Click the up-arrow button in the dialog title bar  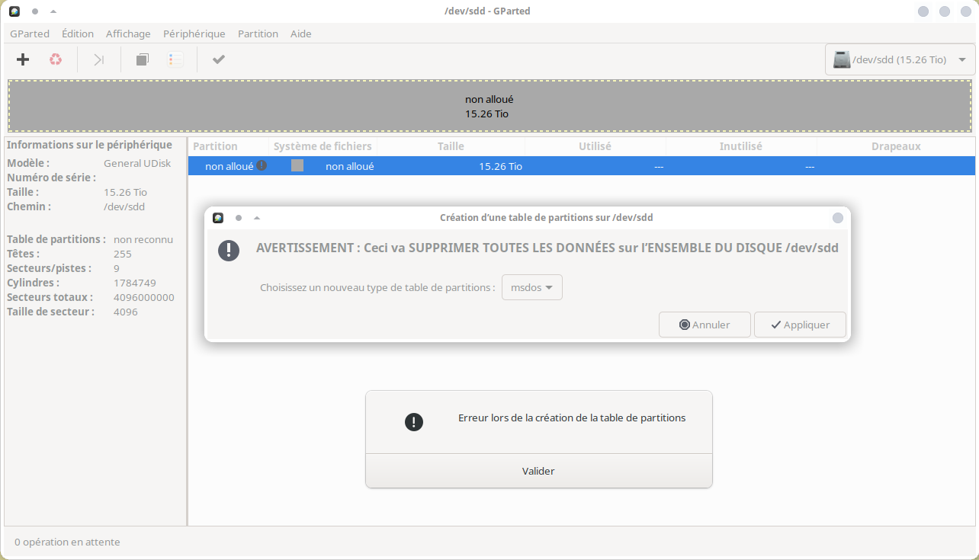(257, 218)
